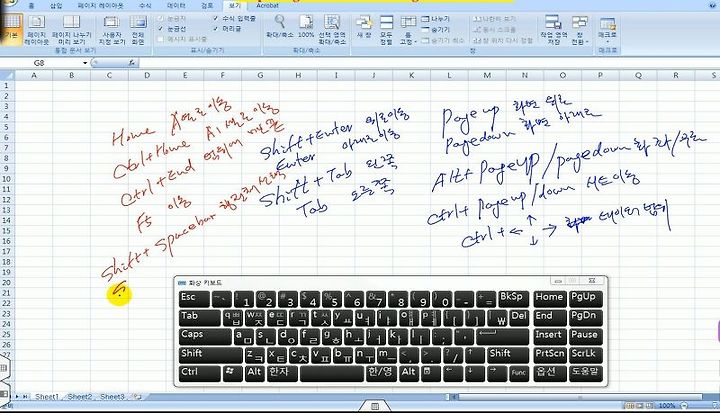720x413 pixels.
Task: Click PrtScn key on on-screen keyboard
Action: pos(549,355)
